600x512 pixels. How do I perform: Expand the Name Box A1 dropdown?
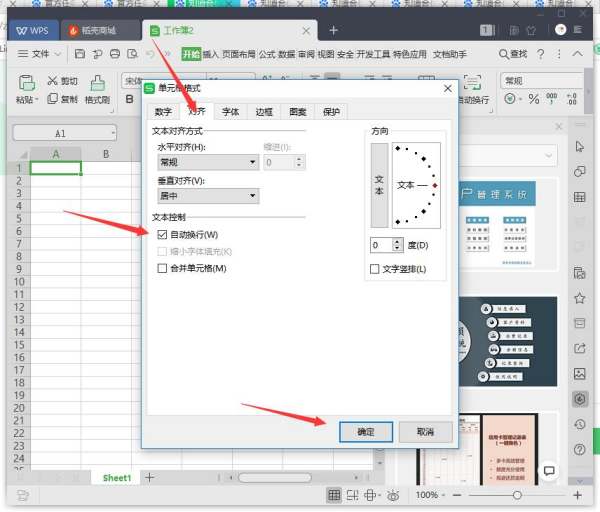click(x=113, y=133)
